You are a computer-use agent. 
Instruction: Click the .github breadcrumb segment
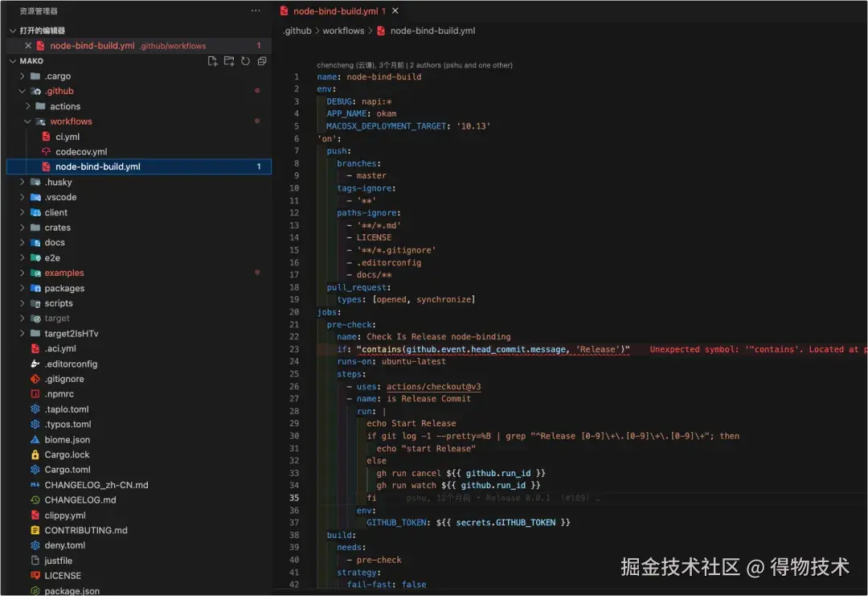297,31
